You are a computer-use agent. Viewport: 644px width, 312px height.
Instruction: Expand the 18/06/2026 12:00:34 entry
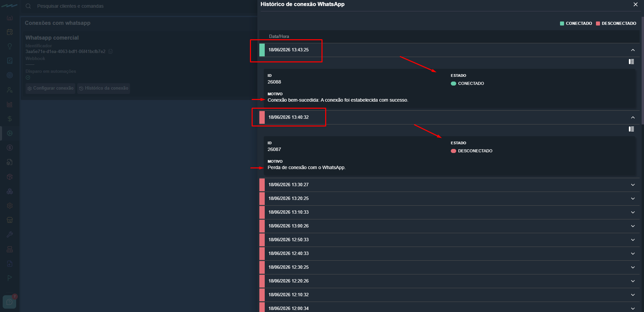(633, 308)
